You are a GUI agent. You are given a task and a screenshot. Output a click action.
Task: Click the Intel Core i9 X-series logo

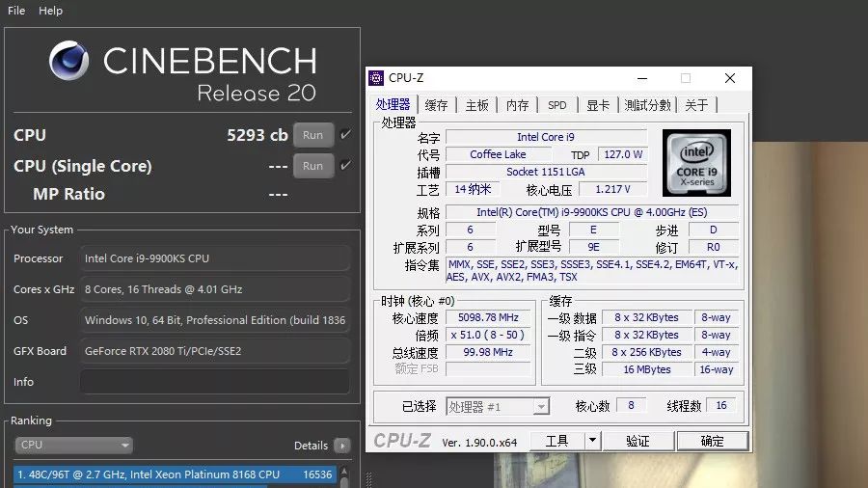[x=696, y=163]
